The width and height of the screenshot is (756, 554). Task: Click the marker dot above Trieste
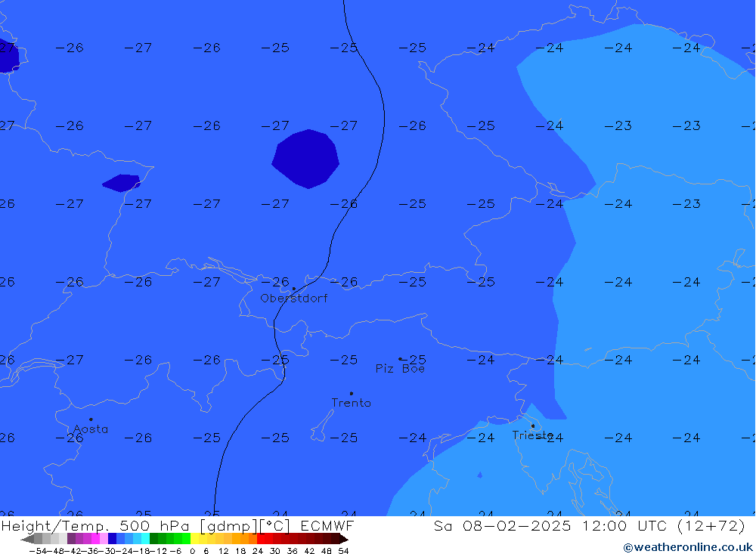click(x=532, y=426)
